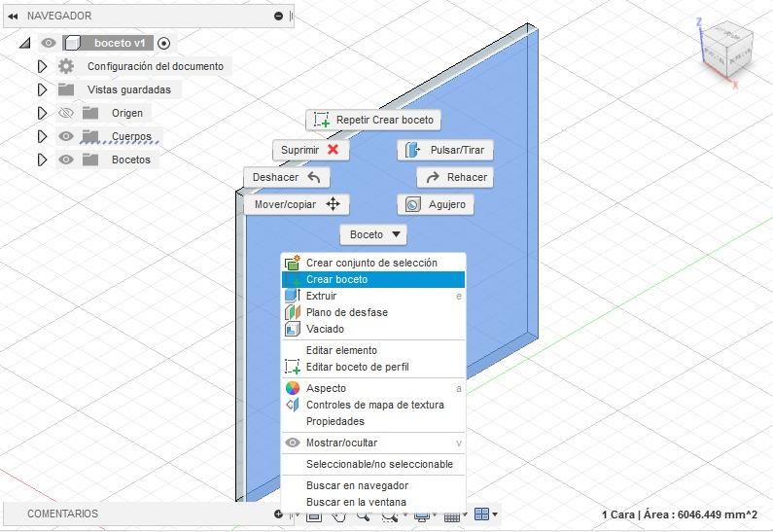The height and width of the screenshot is (532, 773).
Task: Open the grid and snaps icon
Action: [x=452, y=516]
